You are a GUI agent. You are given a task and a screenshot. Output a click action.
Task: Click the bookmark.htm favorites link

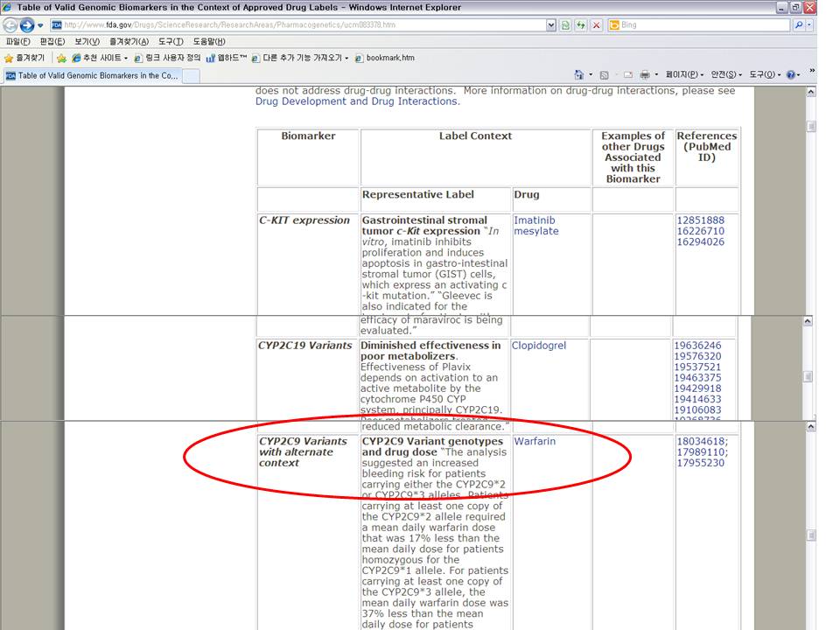coord(385,58)
